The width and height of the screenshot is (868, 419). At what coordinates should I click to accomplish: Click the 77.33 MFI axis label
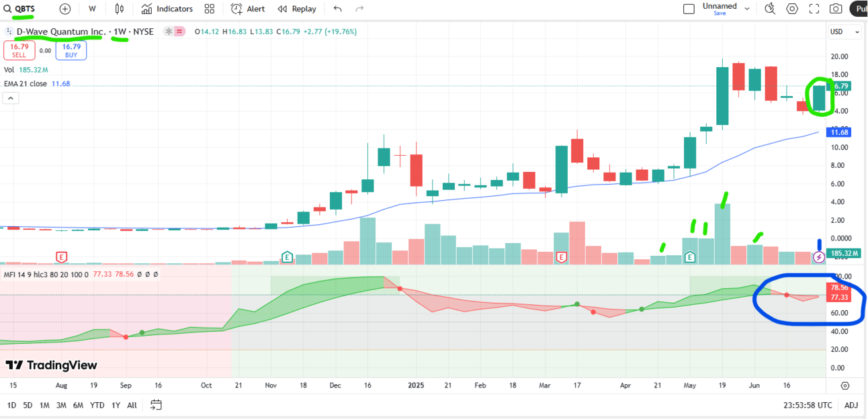coord(840,296)
